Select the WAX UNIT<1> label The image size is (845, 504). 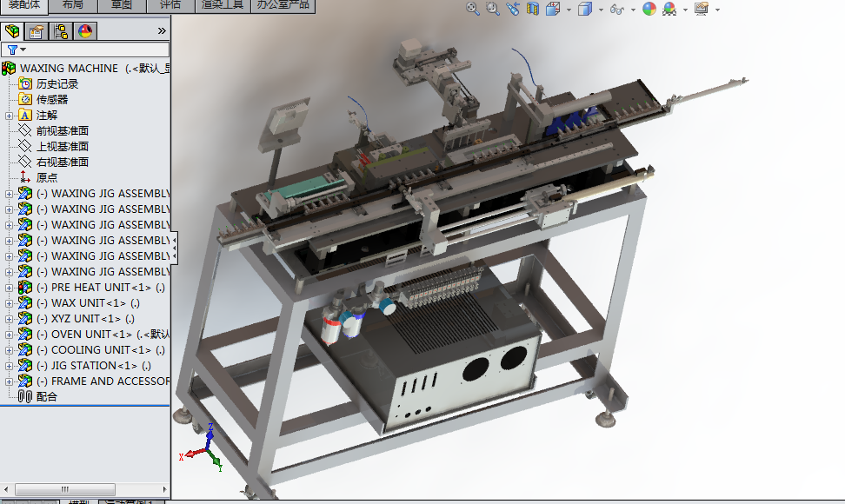point(89,302)
